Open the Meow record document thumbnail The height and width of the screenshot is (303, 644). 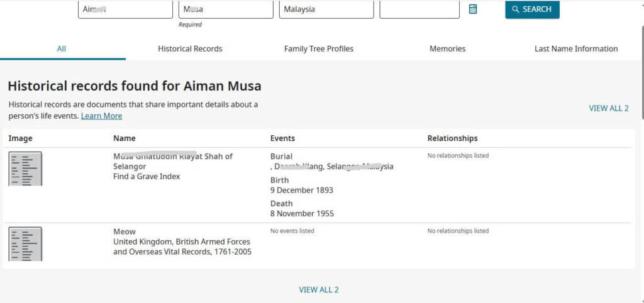[25, 244]
